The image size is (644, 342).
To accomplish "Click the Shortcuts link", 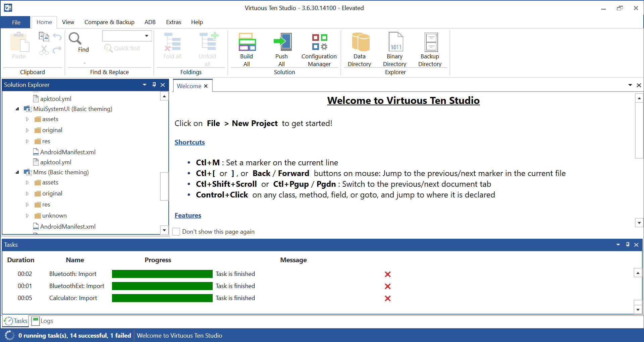I will 190,142.
